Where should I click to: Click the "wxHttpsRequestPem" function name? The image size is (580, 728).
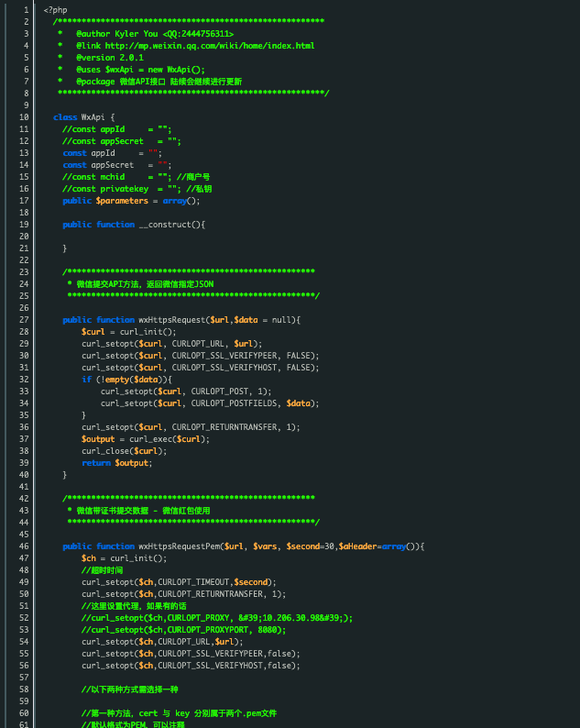click(x=179, y=546)
